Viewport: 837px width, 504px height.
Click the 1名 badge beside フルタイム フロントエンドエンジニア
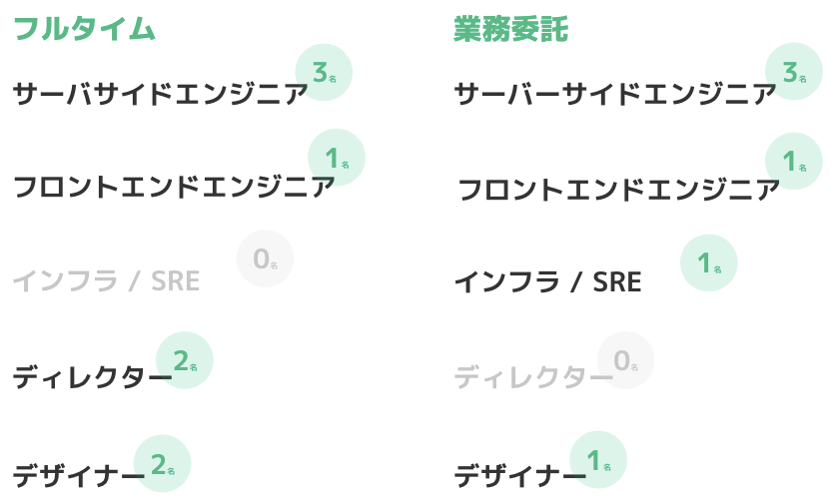[x=337, y=158]
